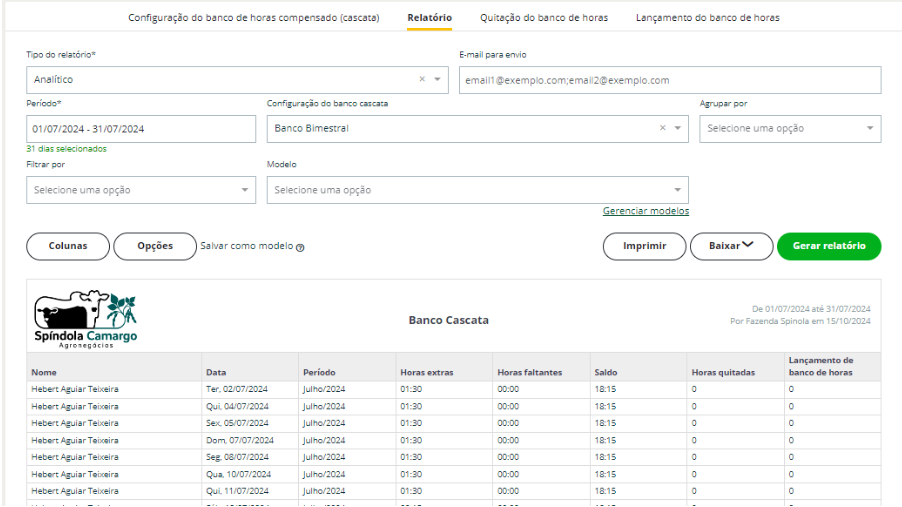
Task: Open the Filtrar por dropdown
Action: (141, 190)
